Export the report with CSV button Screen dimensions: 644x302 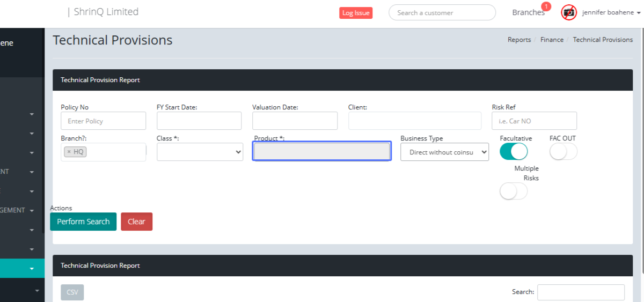pos(72,292)
